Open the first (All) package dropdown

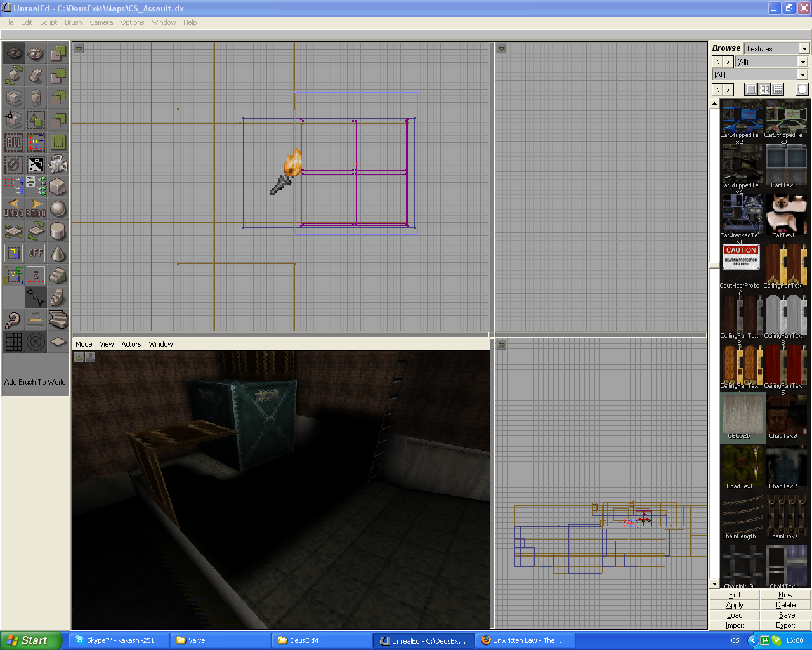(x=802, y=62)
